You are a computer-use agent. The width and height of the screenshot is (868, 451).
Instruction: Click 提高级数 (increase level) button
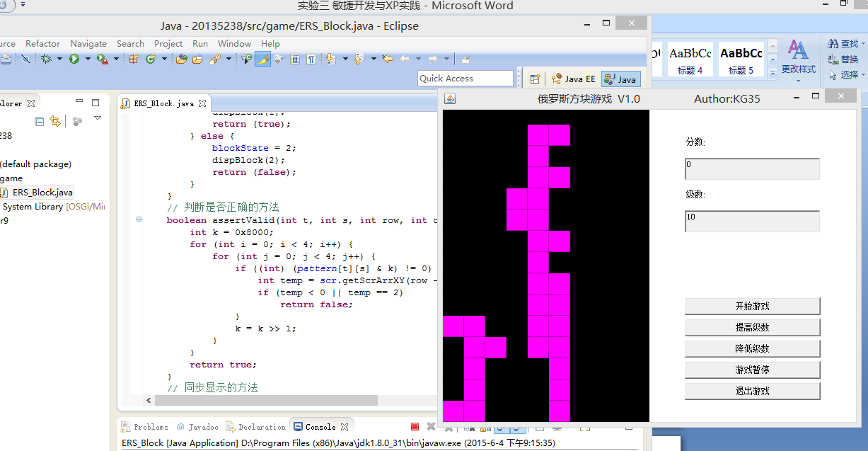pos(752,327)
